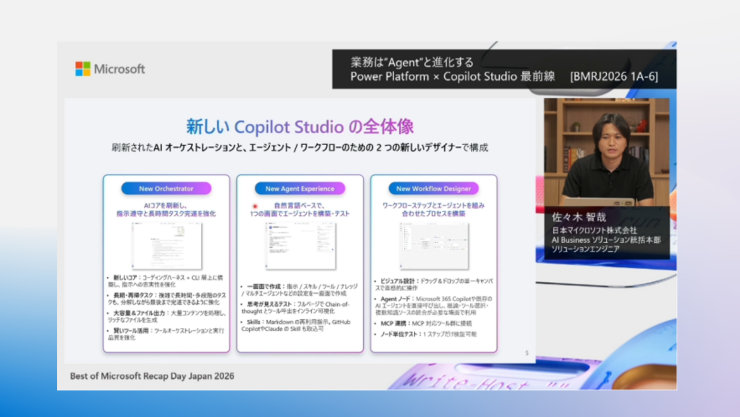Viewport: 740px width, 417px height.
Task: Click the 賢いツール活用 bullet
Action: pyautogui.click(x=166, y=334)
